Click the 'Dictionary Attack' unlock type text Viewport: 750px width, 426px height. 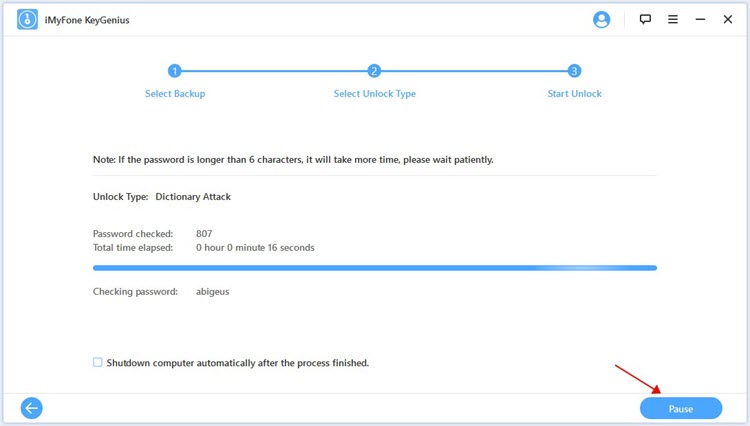click(x=193, y=197)
